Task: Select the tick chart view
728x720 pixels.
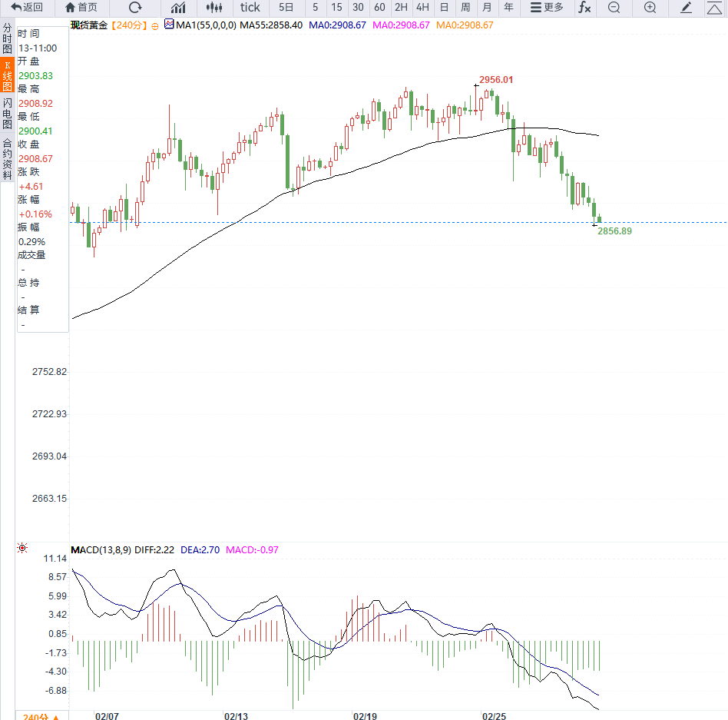Action: (x=250, y=8)
